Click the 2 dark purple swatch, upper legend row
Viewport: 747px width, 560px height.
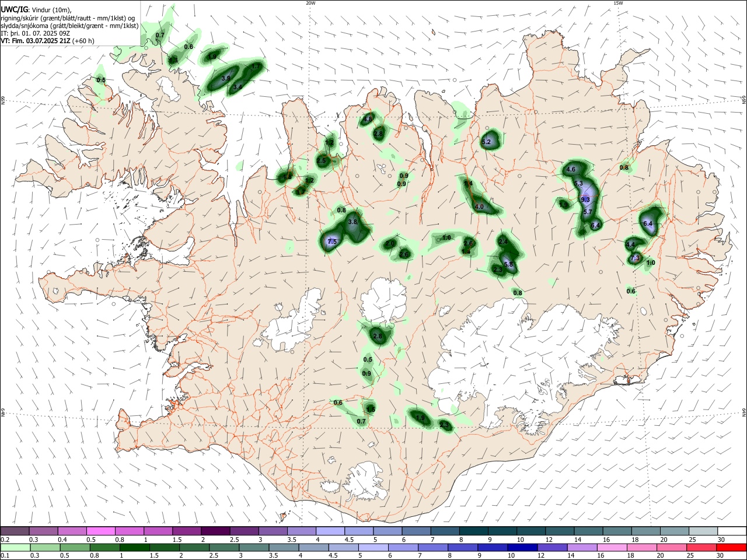[x=215, y=531]
